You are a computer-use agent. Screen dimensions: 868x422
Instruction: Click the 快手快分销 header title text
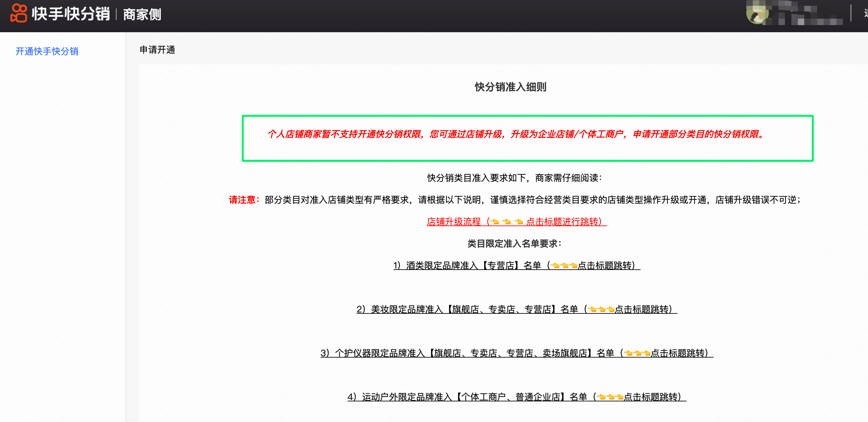click(x=71, y=14)
